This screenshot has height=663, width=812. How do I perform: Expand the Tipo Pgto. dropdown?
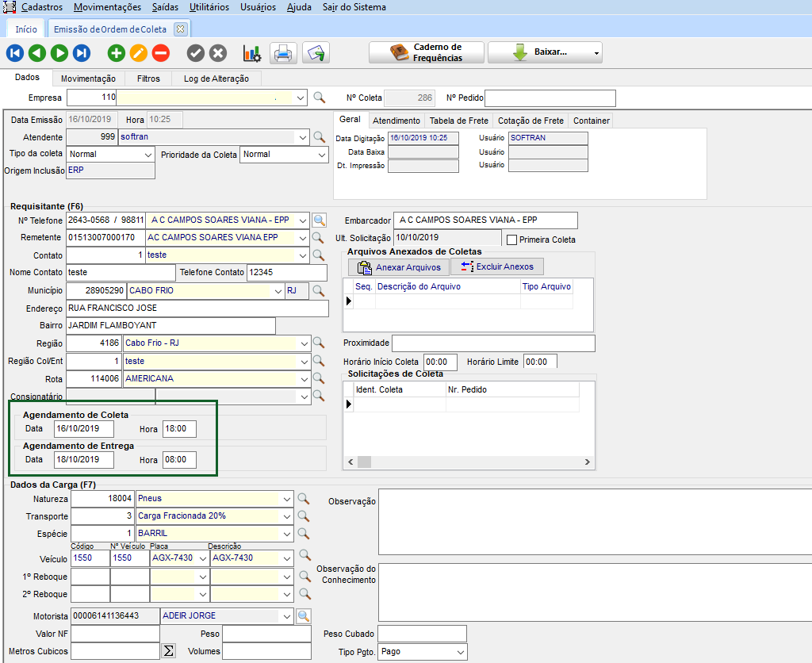(x=461, y=652)
